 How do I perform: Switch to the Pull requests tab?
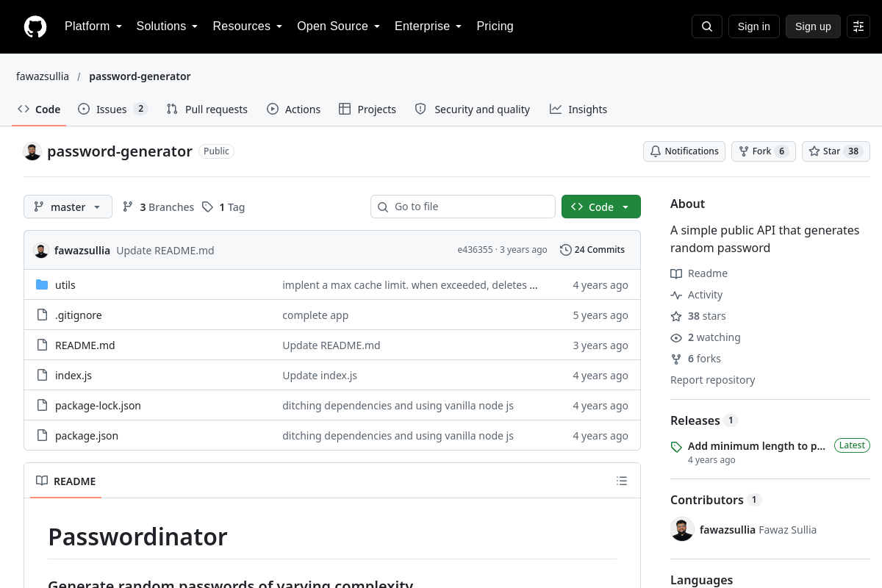[x=207, y=109]
